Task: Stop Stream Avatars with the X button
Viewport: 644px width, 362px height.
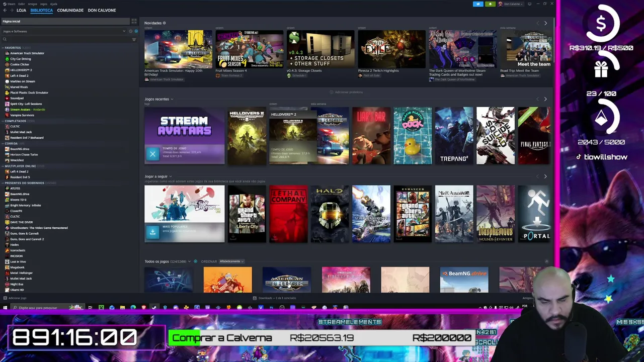Action: [x=152, y=154]
